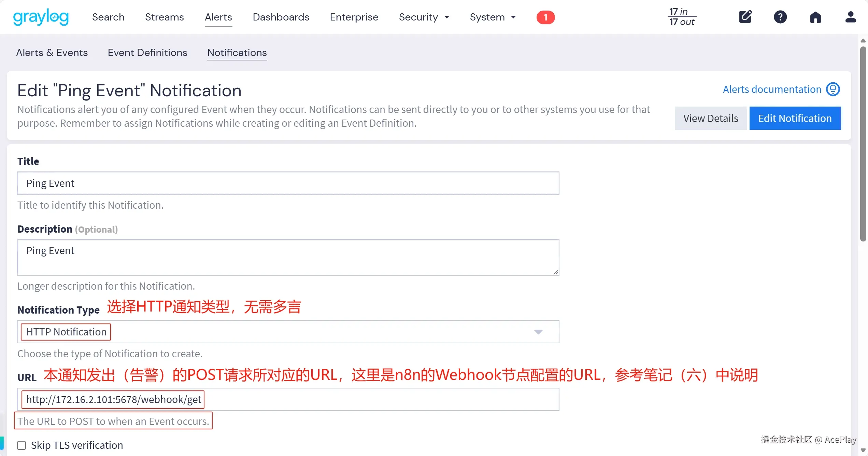The height and width of the screenshot is (456, 868).
Task: Switch to the Event Definitions tab
Action: (147, 53)
